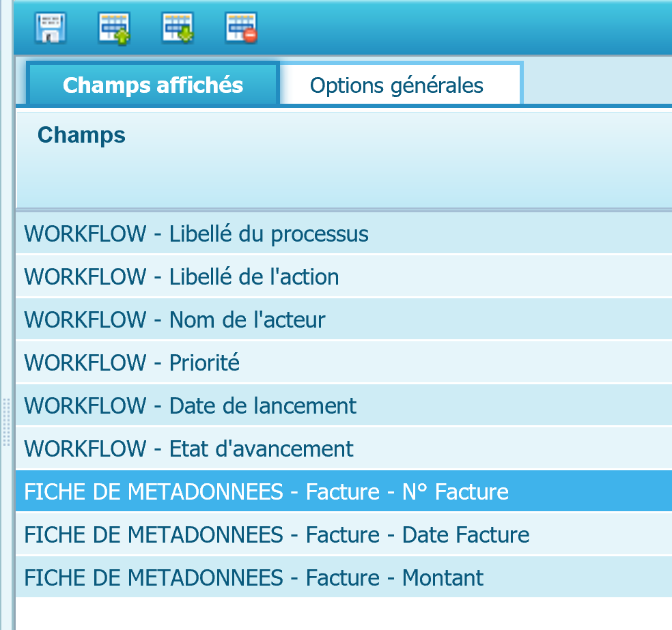Switch to the Champs affichés tab
The image size is (672, 630).
[153, 85]
